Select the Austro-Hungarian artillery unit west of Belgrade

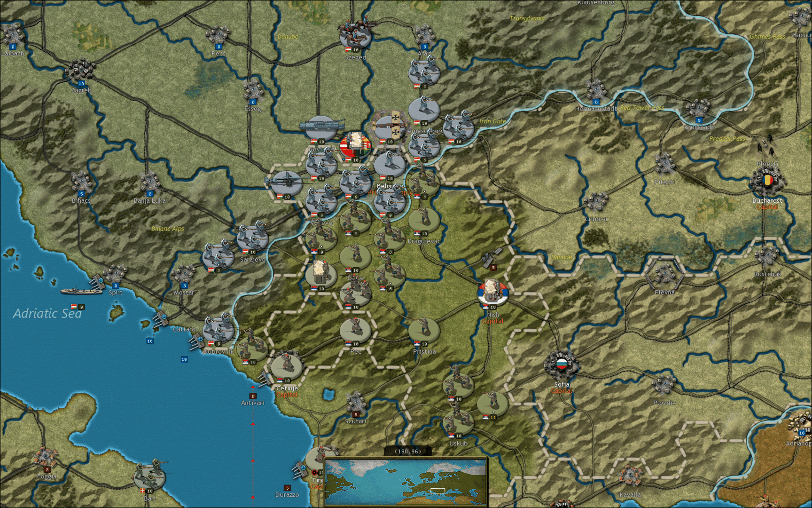pos(287,183)
